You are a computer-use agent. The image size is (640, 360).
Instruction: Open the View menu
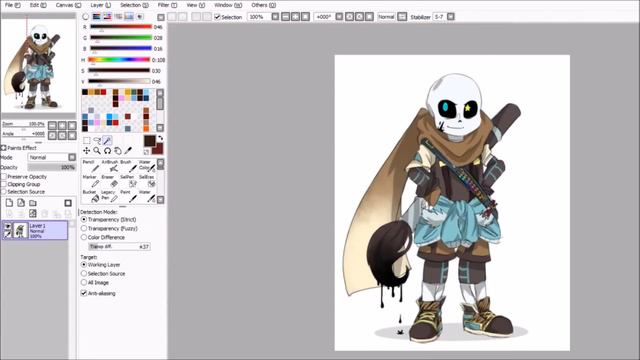click(x=196, y=5)
